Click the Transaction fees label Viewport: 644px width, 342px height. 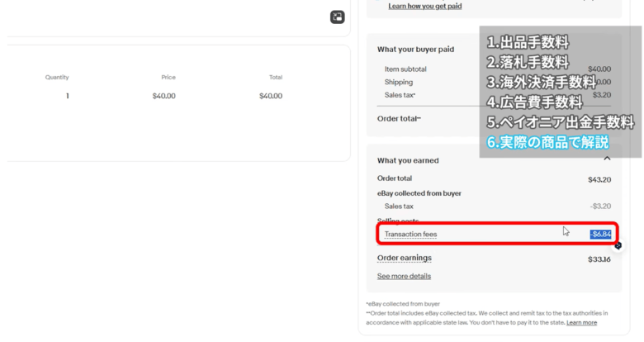[x=410, y=235]
